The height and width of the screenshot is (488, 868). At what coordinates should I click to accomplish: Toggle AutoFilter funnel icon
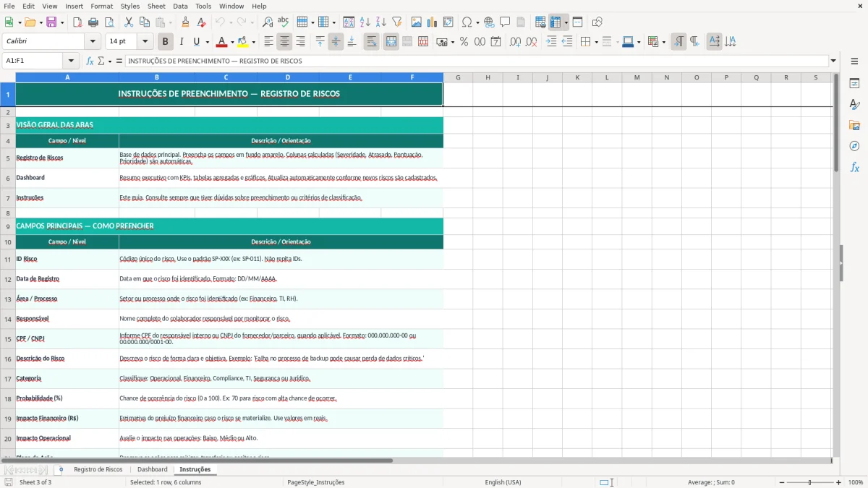click(396, 22)
